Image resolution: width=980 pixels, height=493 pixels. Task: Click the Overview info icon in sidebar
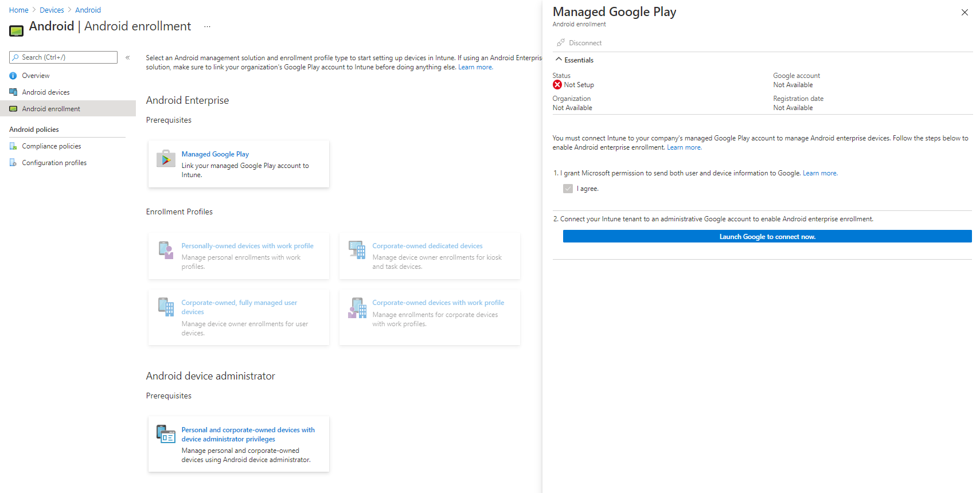(13, 76)
